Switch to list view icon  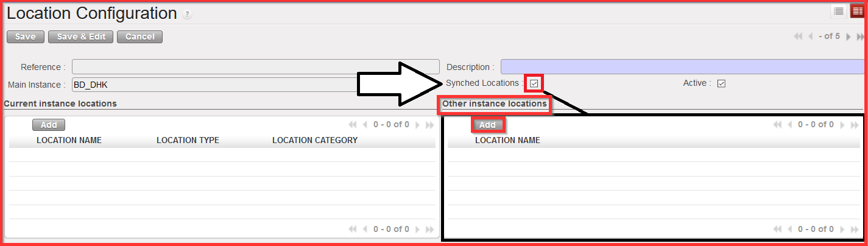click(x=839, y=11)
